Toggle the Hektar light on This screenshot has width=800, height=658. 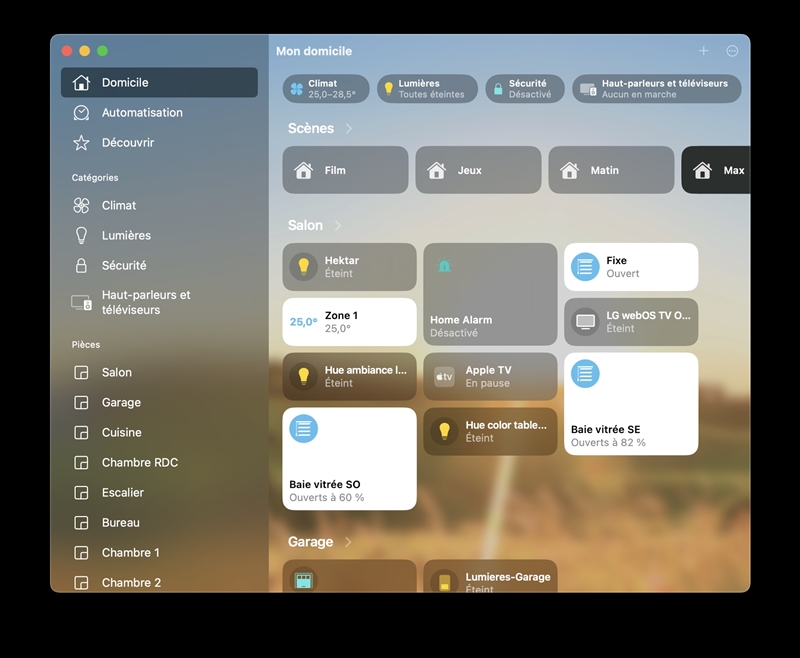pos(304,267)
